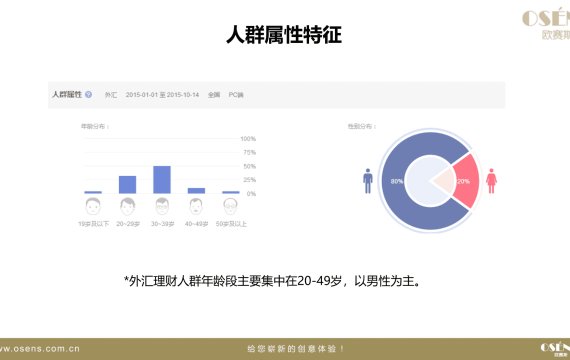Open the osens.com.cn footer link
Viewport: 570px width, 360px height.
(x=40, y=349)
